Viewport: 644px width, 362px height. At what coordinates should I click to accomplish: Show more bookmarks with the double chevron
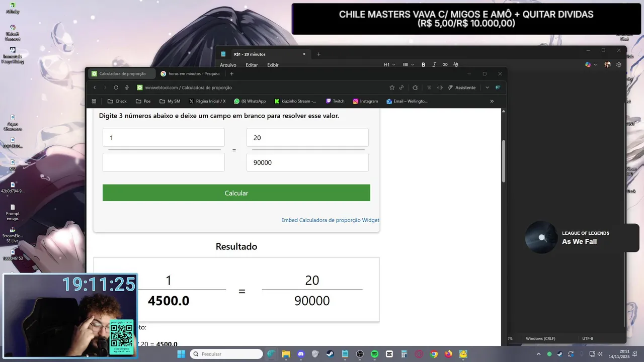point(492,101)
